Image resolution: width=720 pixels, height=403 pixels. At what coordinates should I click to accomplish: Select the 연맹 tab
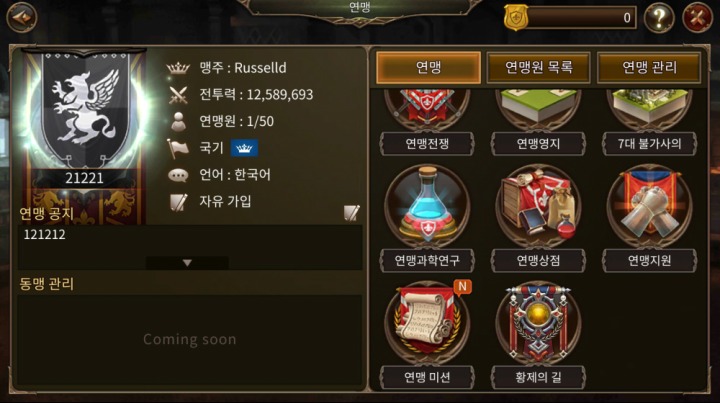428,67
